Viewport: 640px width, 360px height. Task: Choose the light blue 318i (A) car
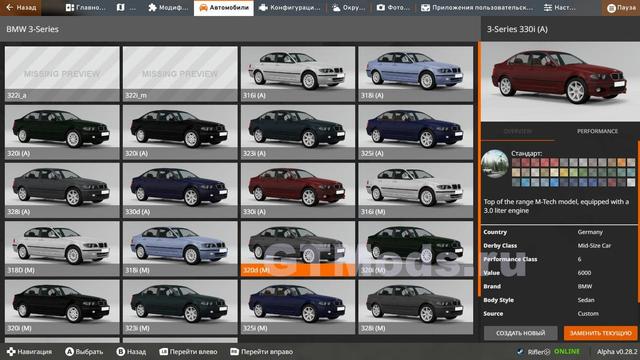[x=416, y=74]
